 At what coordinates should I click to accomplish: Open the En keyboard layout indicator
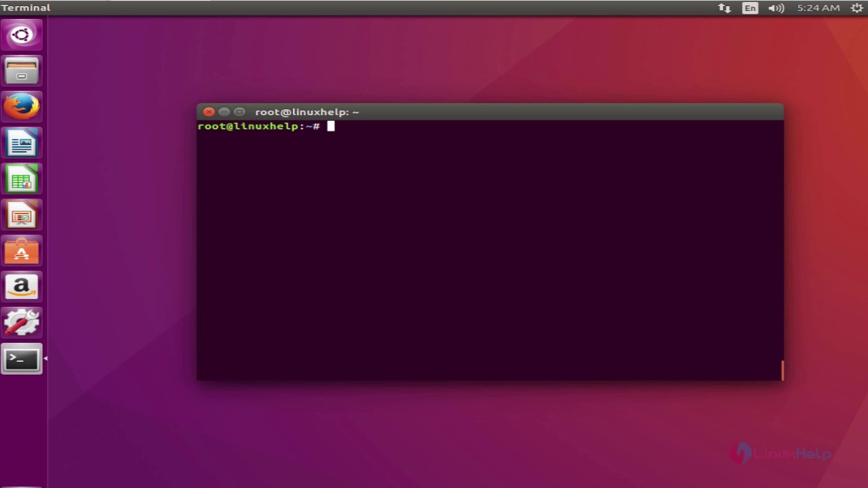750,8
